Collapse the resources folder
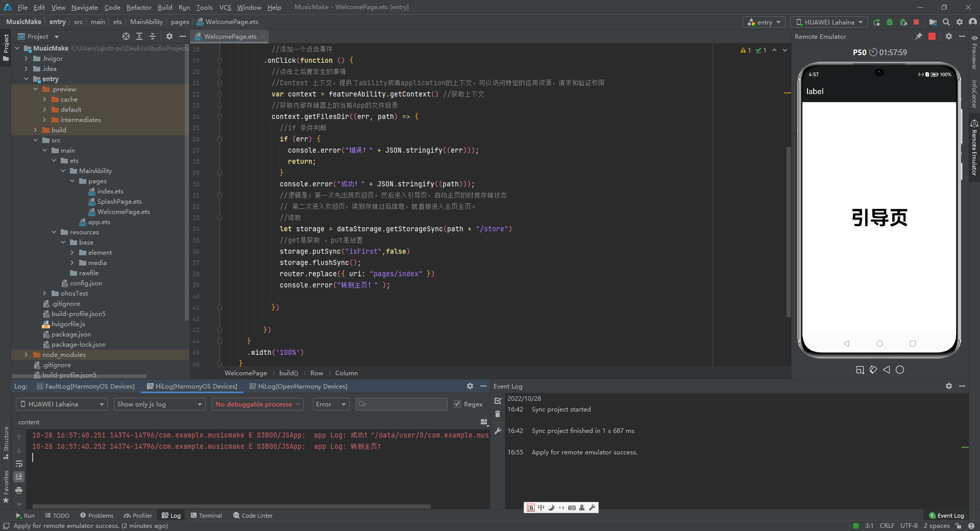980x531 pixels. (x=54, y=232)
